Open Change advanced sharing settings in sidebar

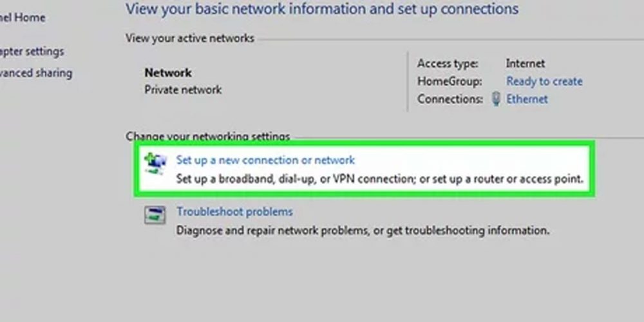tap(35, 73)
